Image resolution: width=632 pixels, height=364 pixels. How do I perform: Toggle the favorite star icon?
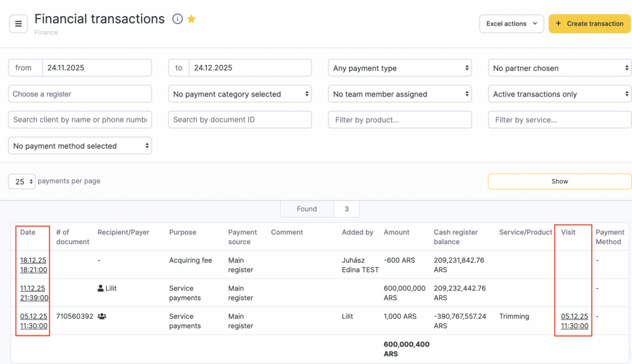coord(191,19)
